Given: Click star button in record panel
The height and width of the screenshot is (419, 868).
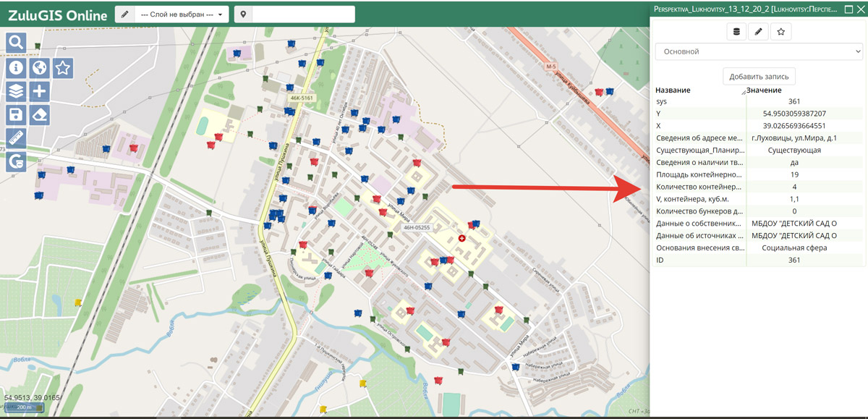Looking at the screenshot, I should (x=780, y=31).
